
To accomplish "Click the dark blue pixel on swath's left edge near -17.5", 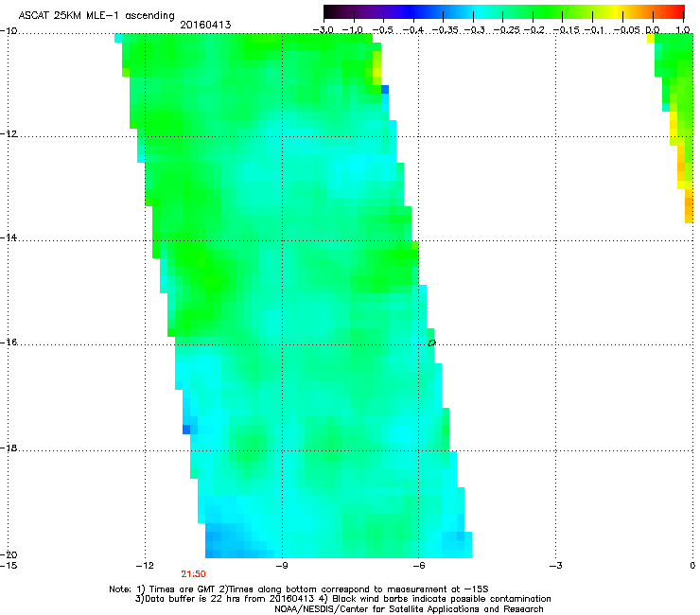I will coord(186,430).
